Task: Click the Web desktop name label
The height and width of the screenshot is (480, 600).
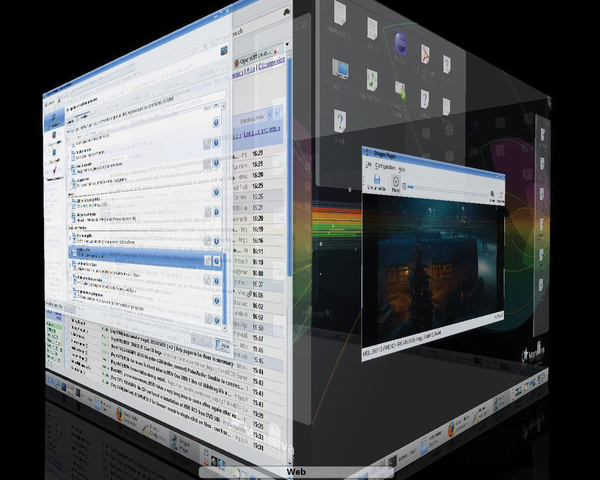Action: click(x=296, y=472)
